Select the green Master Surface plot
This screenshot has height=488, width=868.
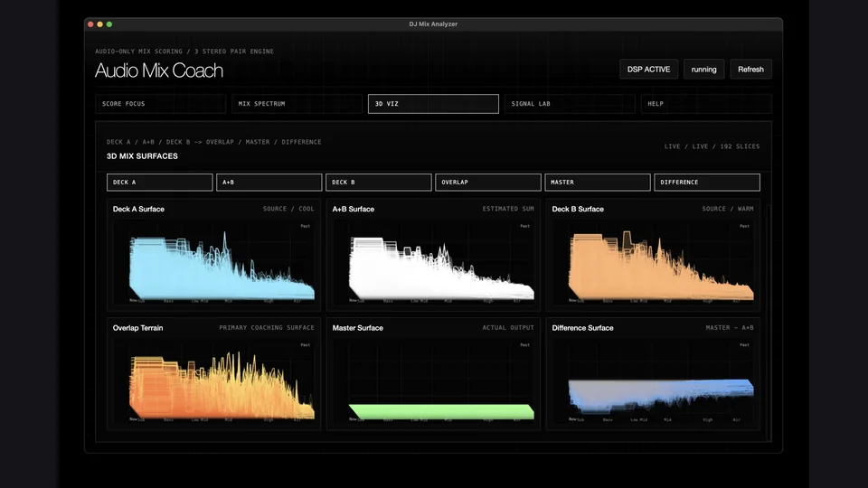coord(433,381)
